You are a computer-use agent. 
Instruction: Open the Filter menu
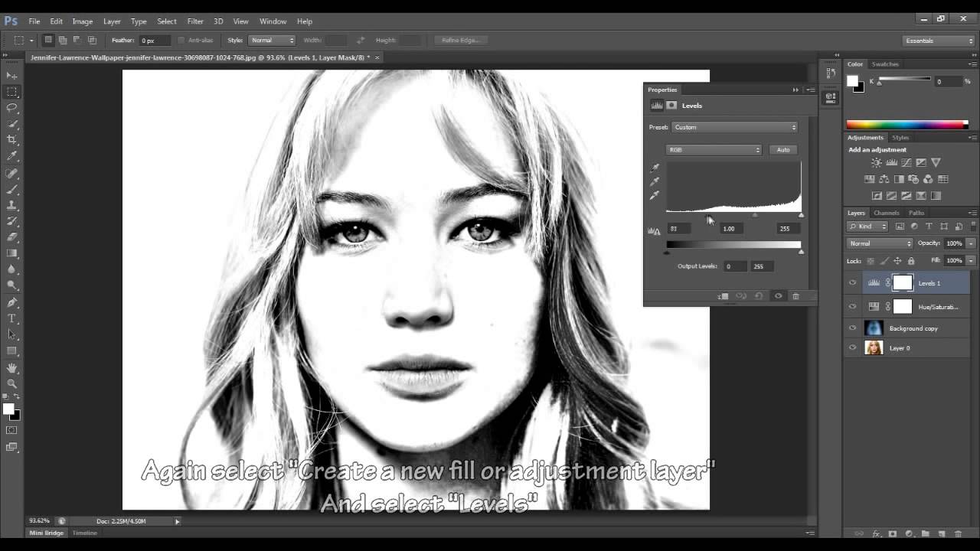[195, 21]
